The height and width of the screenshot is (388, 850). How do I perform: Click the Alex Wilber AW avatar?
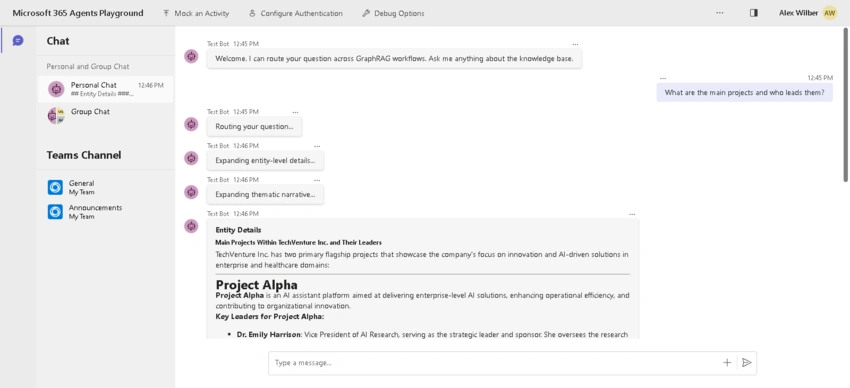point(830,13)
